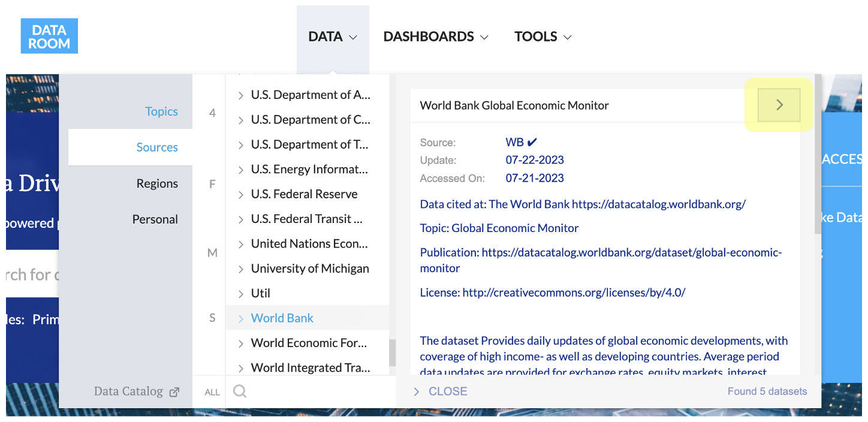Click the Data Room logo

(49, 36)
